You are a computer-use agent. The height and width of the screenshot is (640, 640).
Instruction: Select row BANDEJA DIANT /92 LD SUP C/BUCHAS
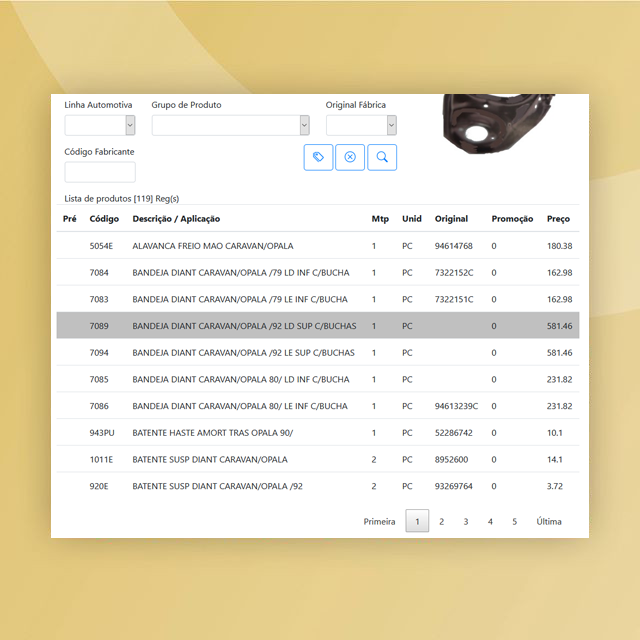point(318,325)
